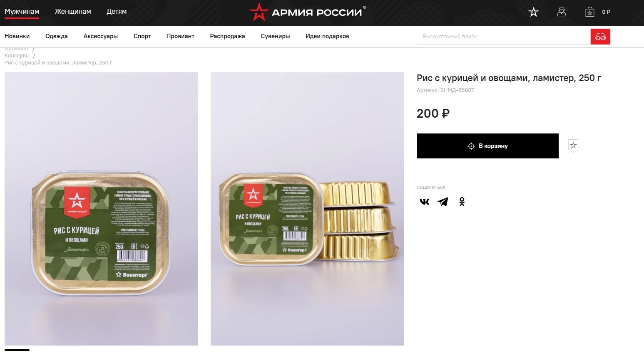Open the Провиант menu item

(x=180, y=36)
